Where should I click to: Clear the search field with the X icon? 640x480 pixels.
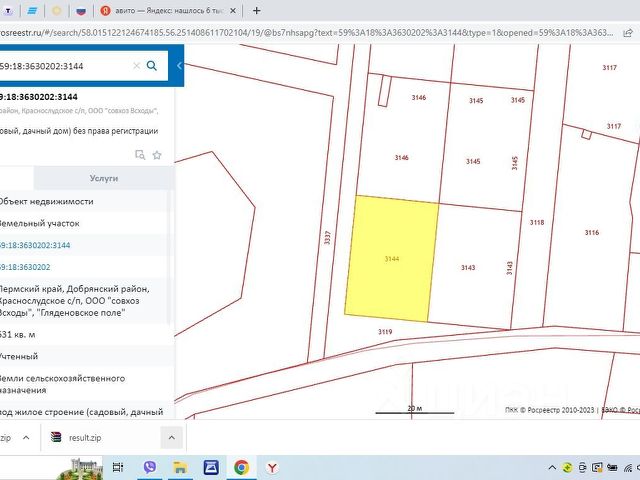coord(136,66)
